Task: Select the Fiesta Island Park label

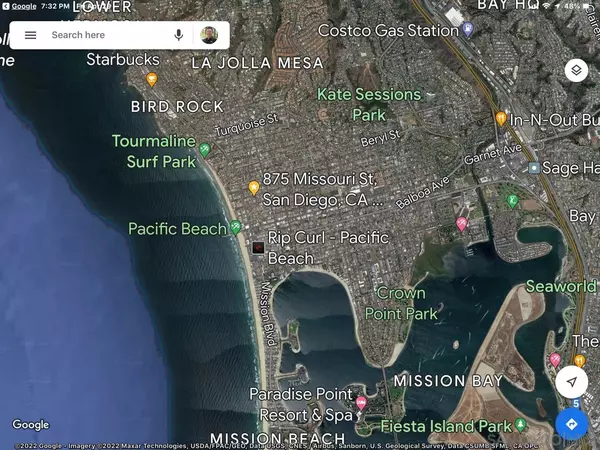Action: tap(446, 426)
